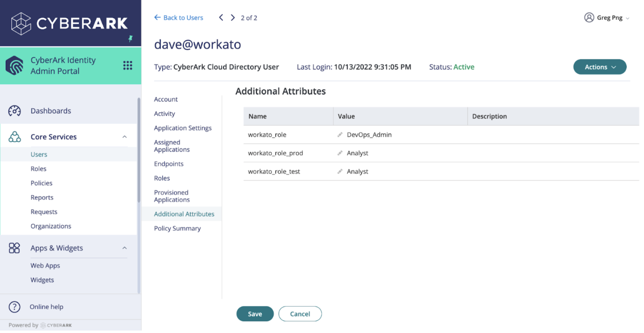Collapse the Apps & Widgets section

[x=125, y=248]
